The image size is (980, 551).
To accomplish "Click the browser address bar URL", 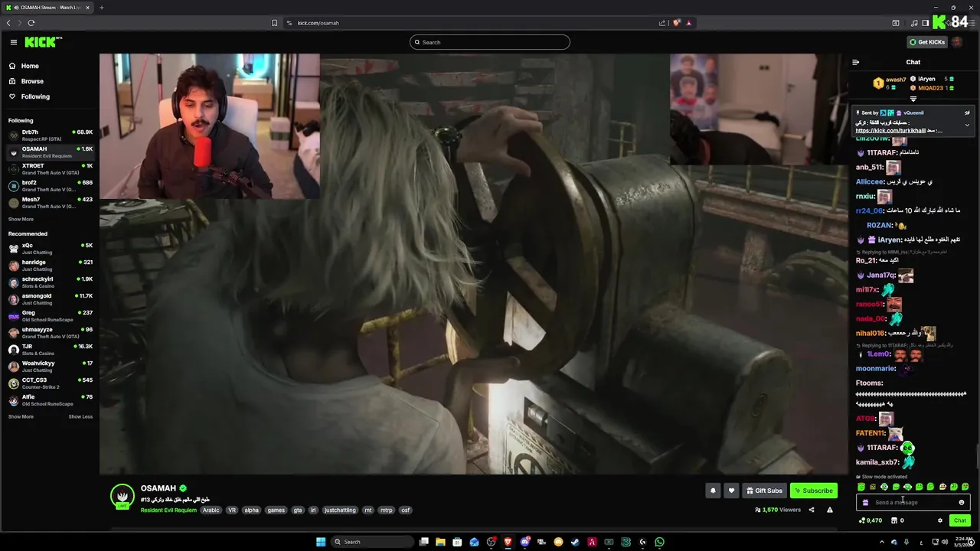I will click(318, 23).
